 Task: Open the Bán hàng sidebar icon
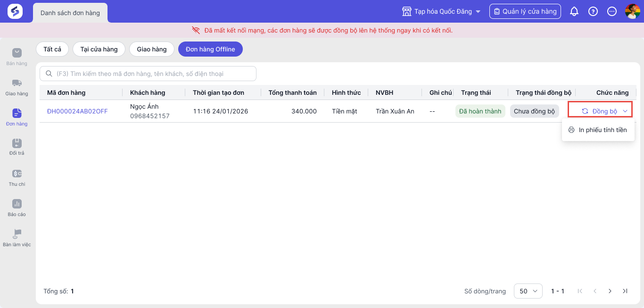pyautogui.click(x=17, y=53)
